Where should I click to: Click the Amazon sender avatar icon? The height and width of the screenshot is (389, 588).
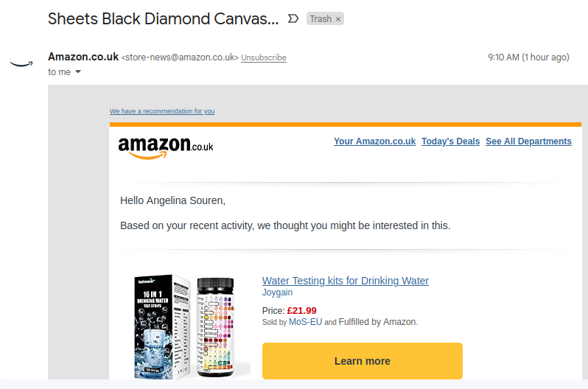(22, 63)
